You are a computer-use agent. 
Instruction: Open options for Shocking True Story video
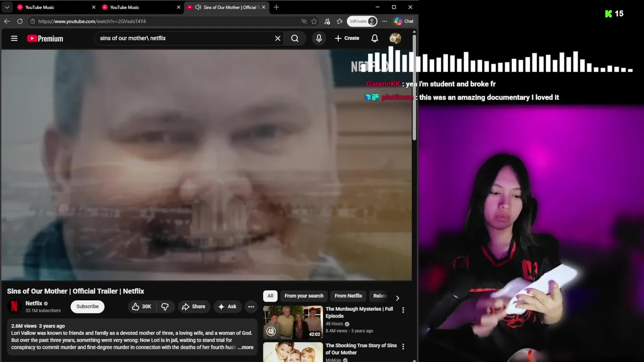pos(403,347)
